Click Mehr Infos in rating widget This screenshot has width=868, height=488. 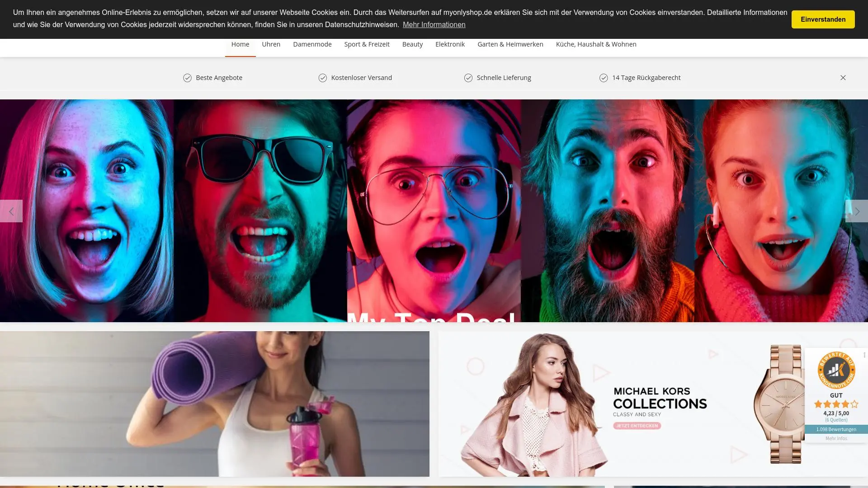click(836, 438)
